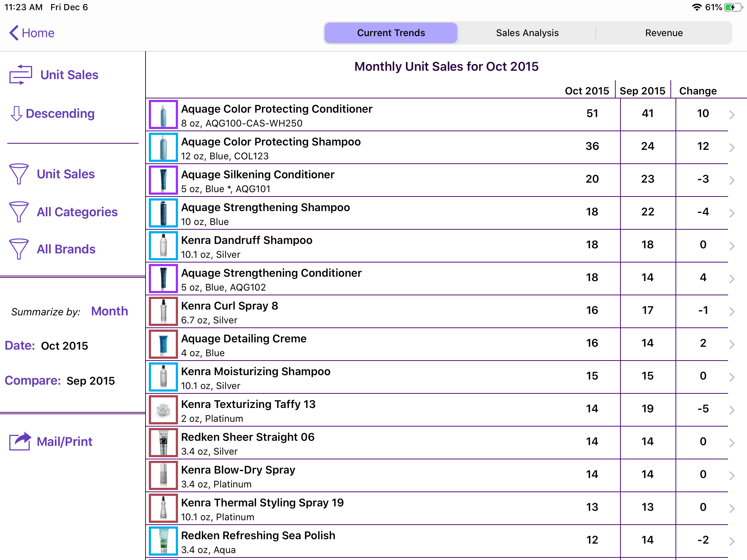
Task: Change Summarize by Month setting
Action: tap(109, 311)
